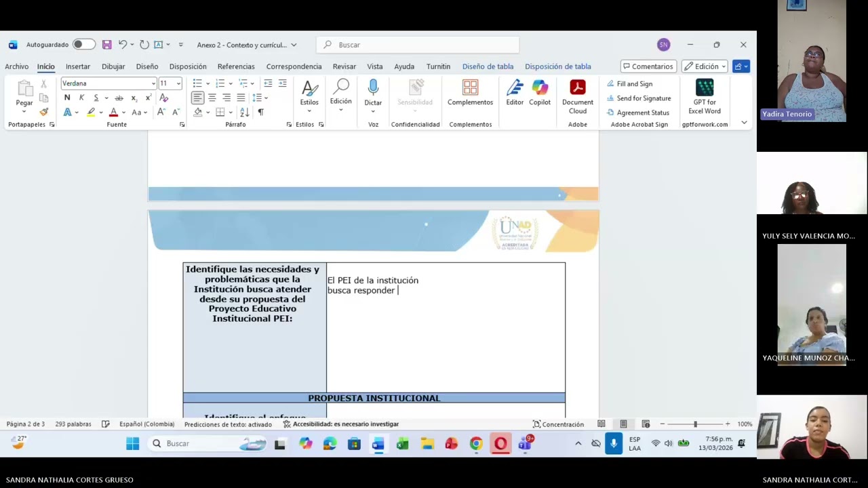Viewport: 868px width, 488px height.
Task: Switch to the Referencias tab
Action: click(236, 66)
